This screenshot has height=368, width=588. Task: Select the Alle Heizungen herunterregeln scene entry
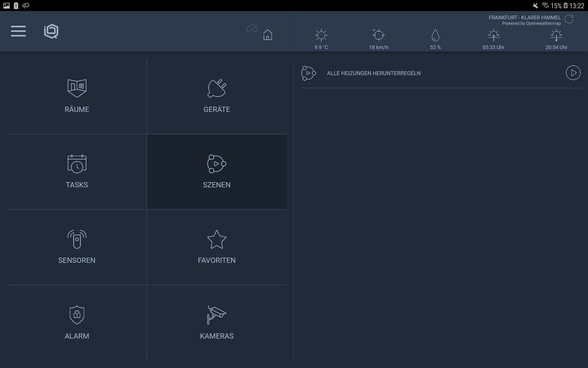[x=374, y=73]
